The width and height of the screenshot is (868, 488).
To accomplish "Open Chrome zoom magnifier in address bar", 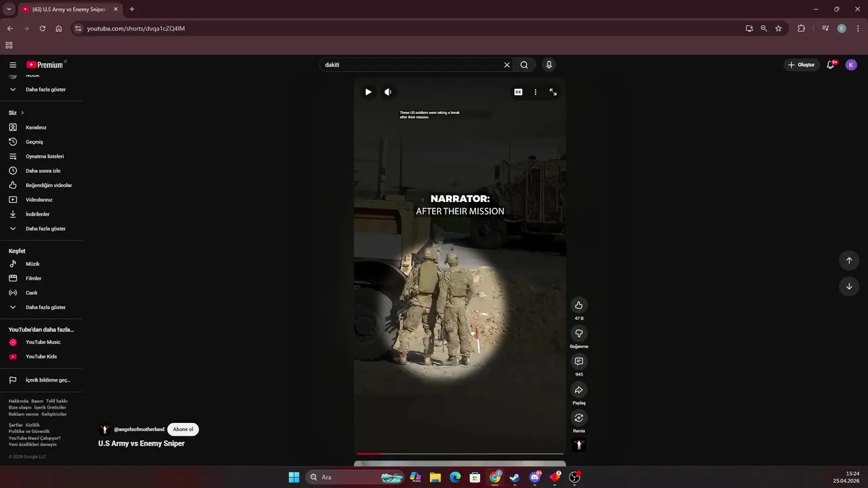I will (764, 28).
